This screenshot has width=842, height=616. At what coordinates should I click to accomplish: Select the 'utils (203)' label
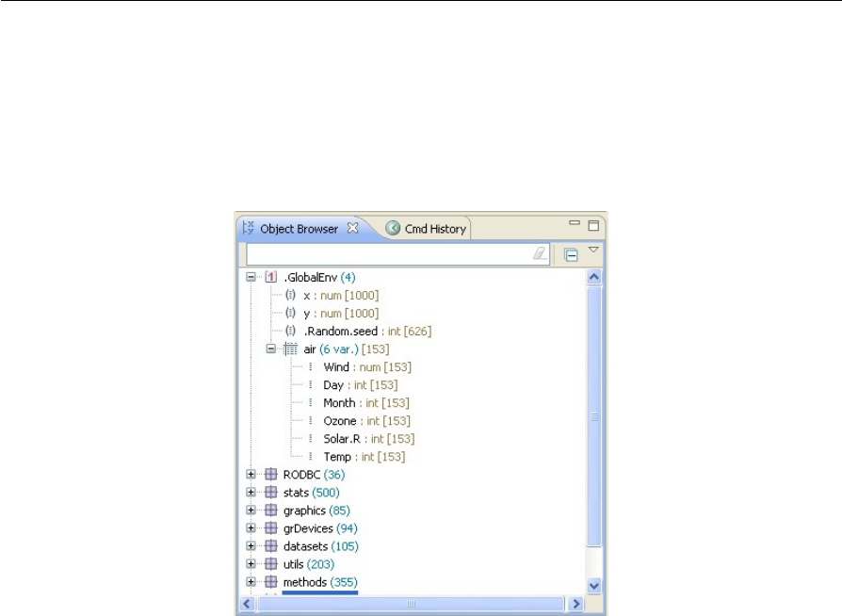309,564
